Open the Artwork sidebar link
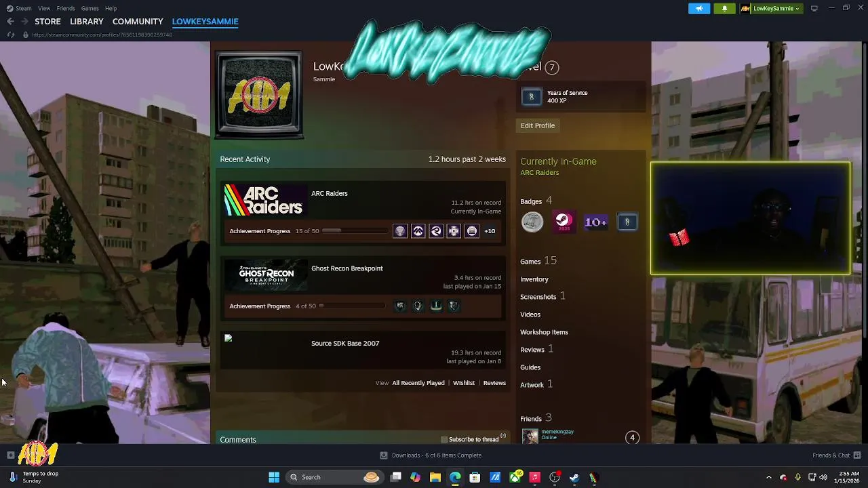The image size is (868, 488). click(536, 384)
